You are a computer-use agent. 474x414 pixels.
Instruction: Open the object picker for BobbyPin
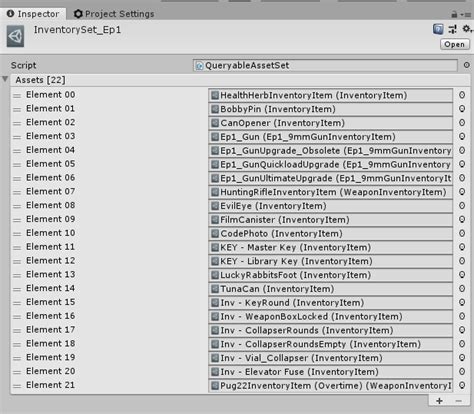click(x=462, y=109)
